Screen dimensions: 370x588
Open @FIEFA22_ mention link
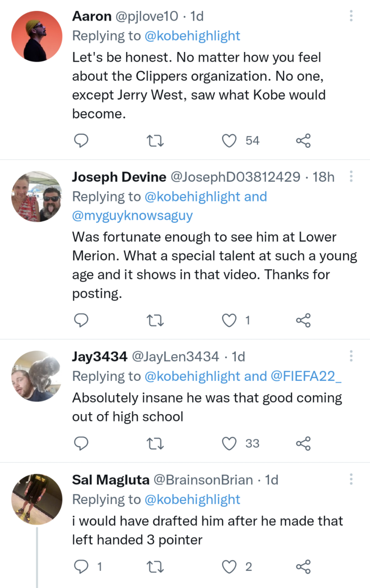click(306, 376)
